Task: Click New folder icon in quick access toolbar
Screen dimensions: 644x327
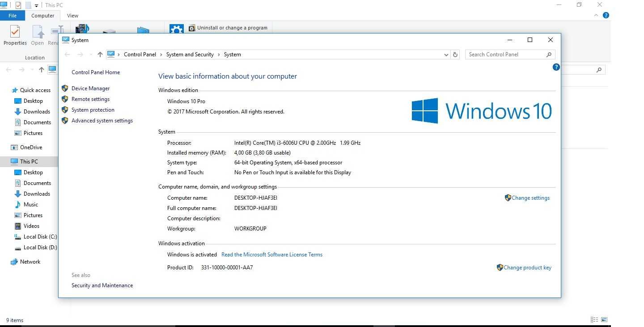Action: [x=28, y=5]
